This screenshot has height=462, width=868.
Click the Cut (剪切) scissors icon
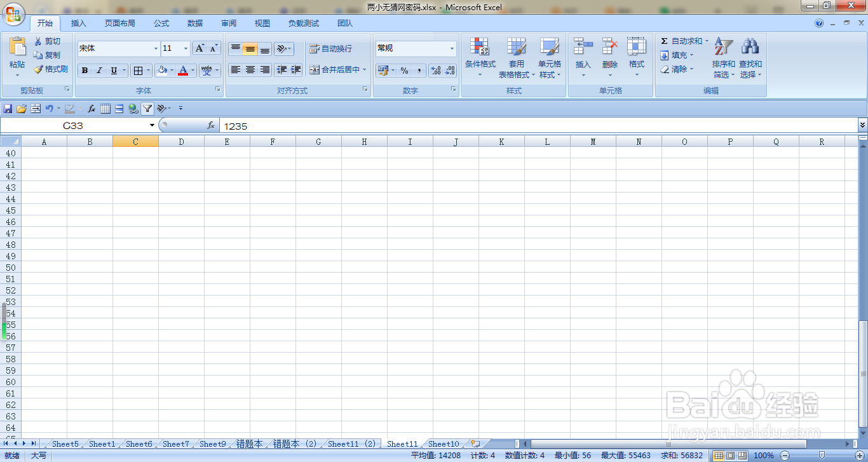point(38,41)
